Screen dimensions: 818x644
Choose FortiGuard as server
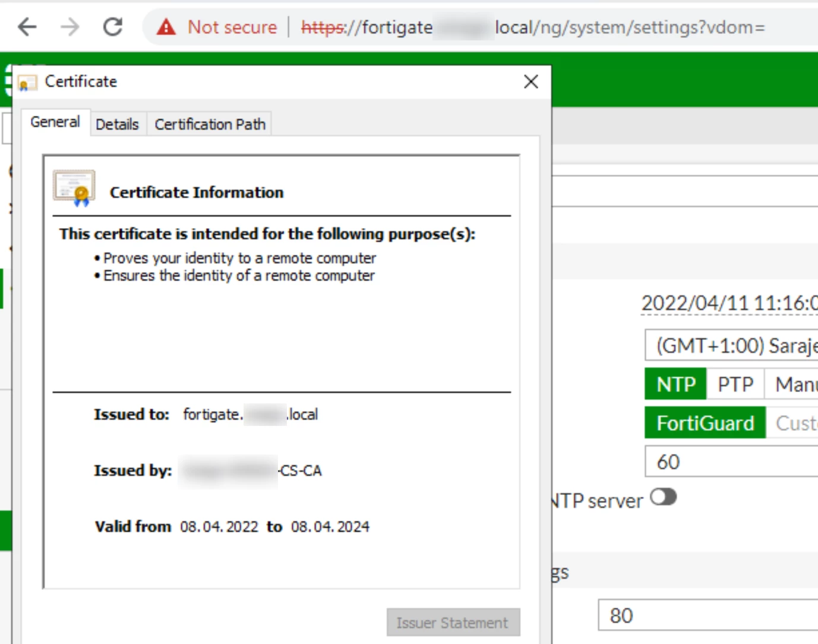[x=705, y=423]
